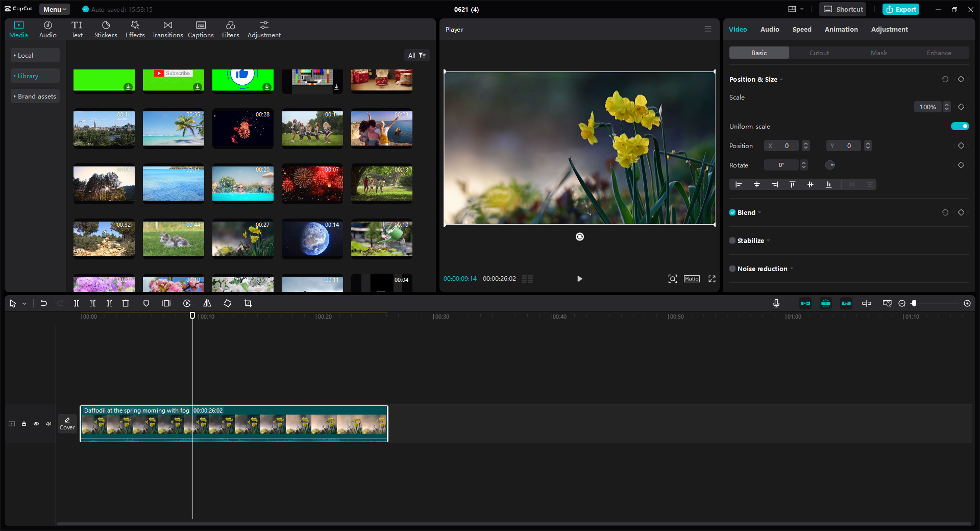Enable the Noise reduction checkbox

point(732,269)
